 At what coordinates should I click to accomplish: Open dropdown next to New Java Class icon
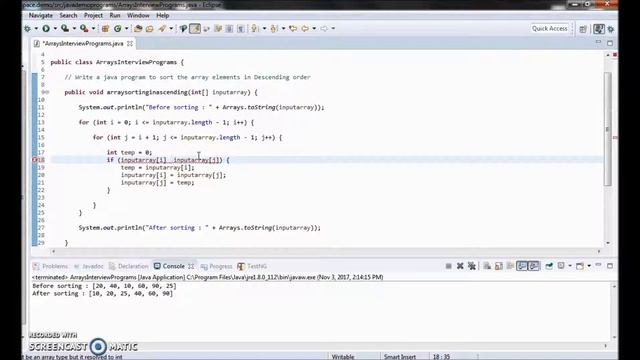(x=126, y=29)
